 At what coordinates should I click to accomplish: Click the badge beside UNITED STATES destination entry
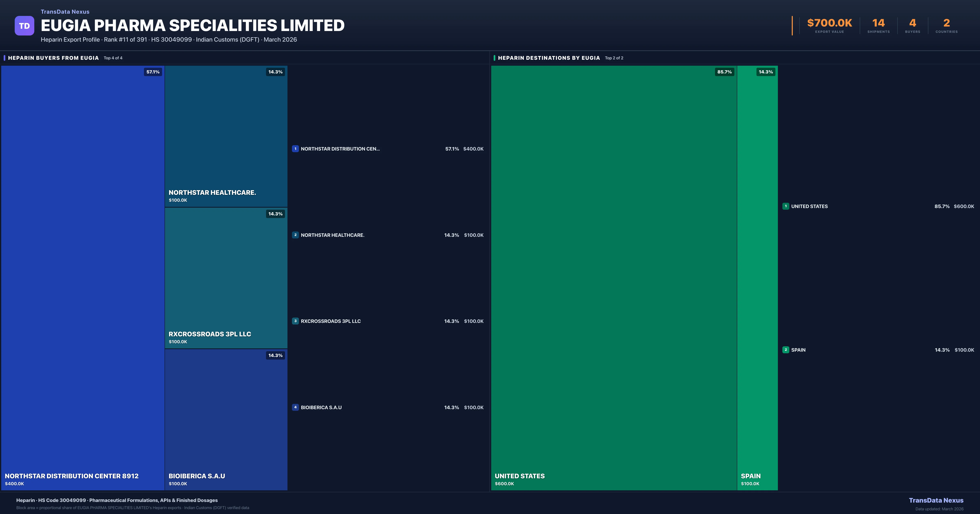pyautogui.click(x=786, y=206)
